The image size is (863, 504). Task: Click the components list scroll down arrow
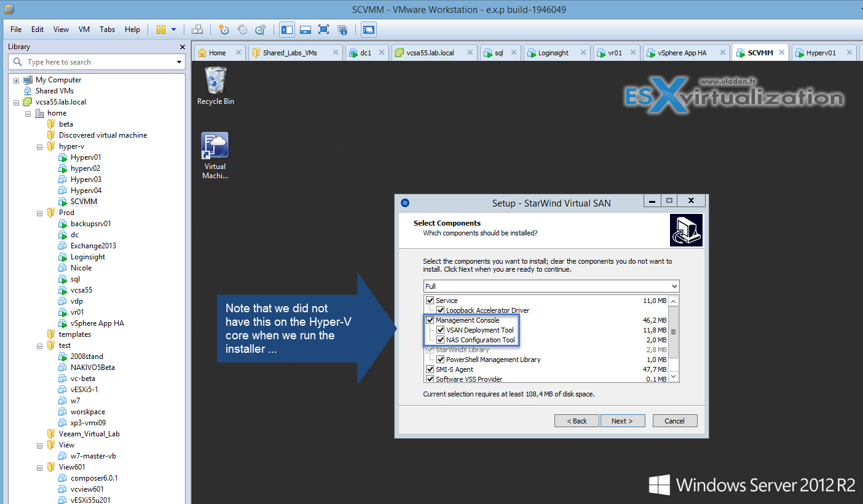point(673,376)
